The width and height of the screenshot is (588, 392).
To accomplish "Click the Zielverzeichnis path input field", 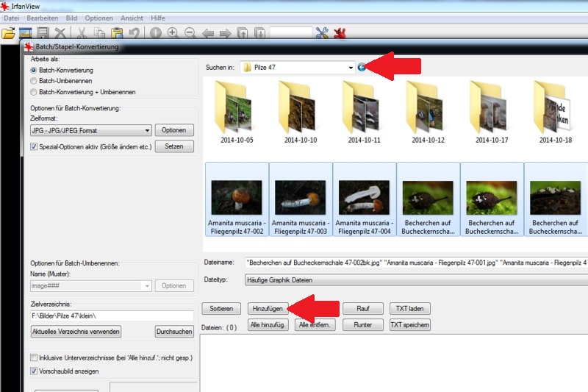I will [112, 316].
